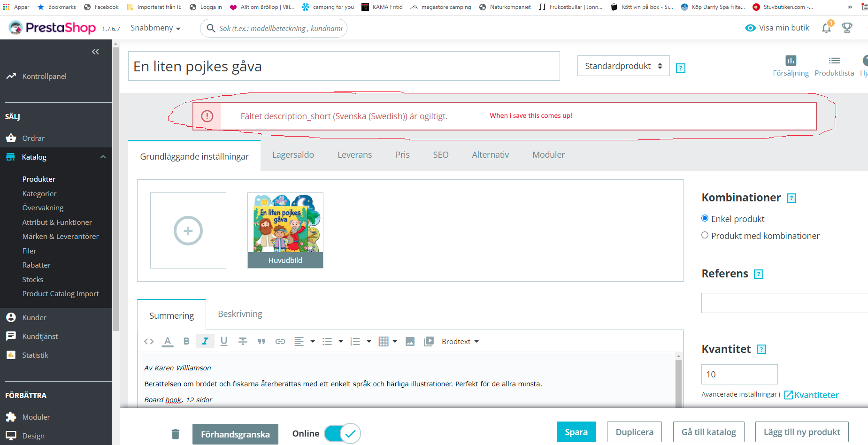Click the Förhandsgranska button
This screenshot has width=868, height=445.
point(235,434)
